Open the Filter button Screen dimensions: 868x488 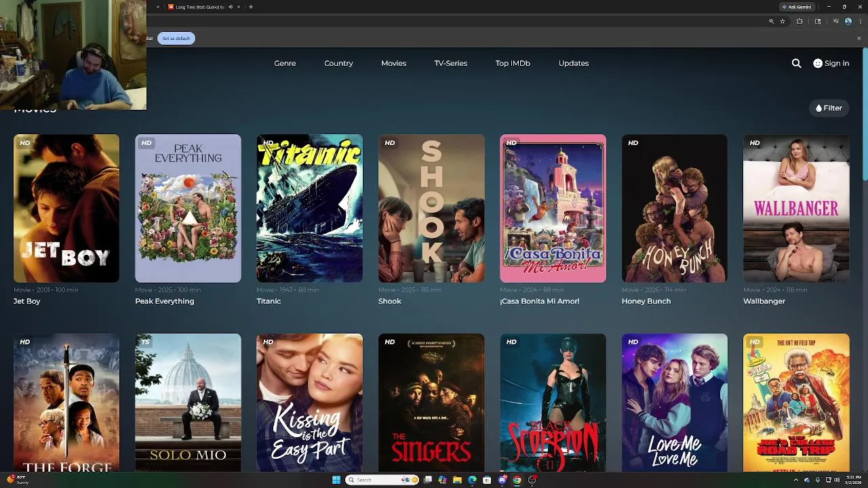829,108
